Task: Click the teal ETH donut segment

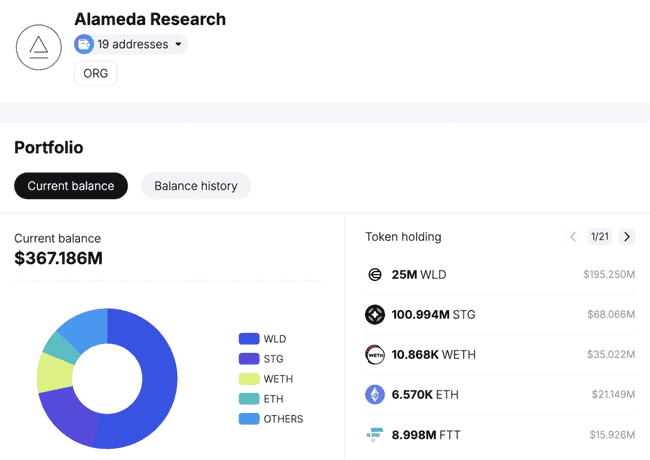Action: coord(62,348)
